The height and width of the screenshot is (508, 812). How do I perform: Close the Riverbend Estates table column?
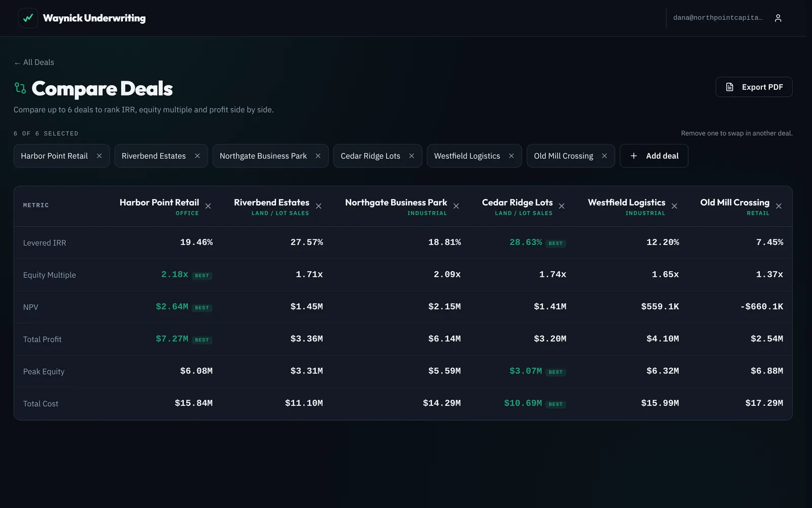click(319, 206)
